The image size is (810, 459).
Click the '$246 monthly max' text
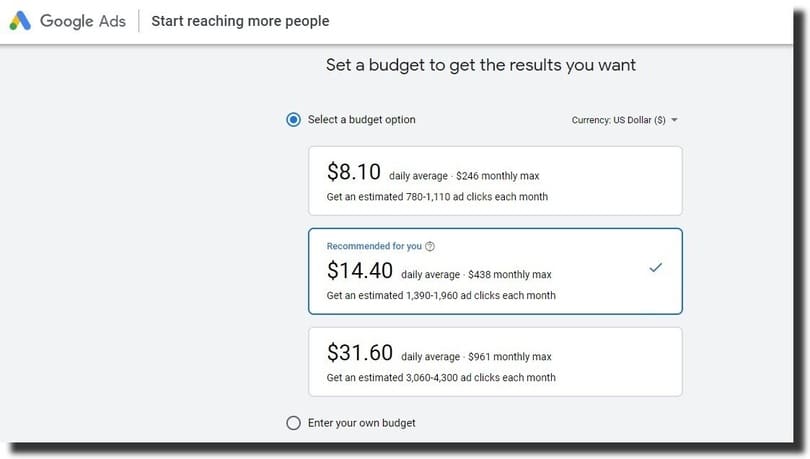497,176
